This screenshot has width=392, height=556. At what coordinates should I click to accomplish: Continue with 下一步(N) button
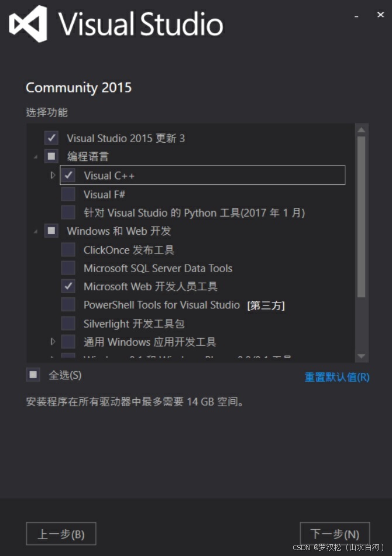335,534
